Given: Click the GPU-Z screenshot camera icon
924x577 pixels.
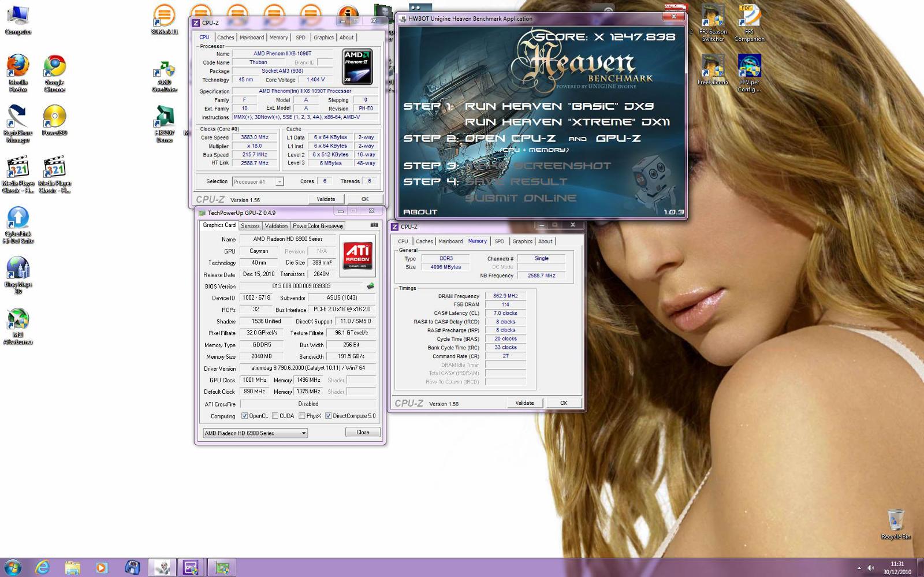Looking at the screenshot, I should tap(374, 225).
